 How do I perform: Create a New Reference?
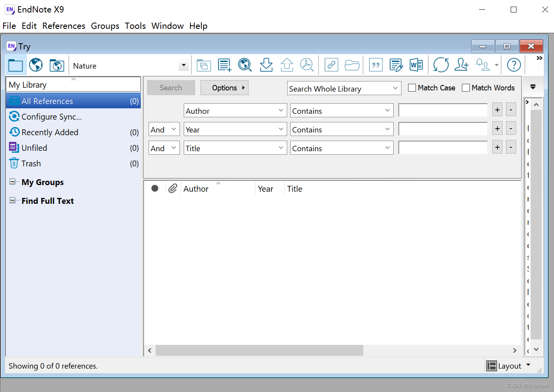coord(225,65)
